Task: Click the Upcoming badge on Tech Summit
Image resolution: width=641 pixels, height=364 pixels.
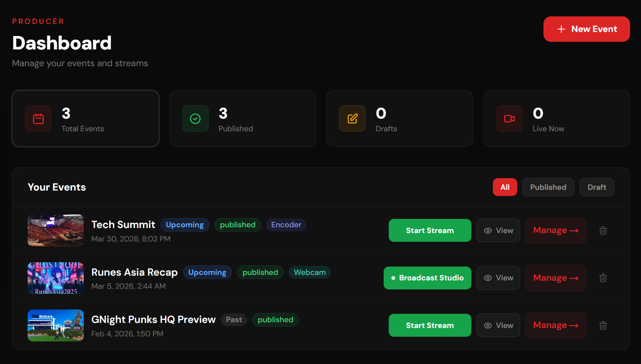Action: tap(185, 225)
